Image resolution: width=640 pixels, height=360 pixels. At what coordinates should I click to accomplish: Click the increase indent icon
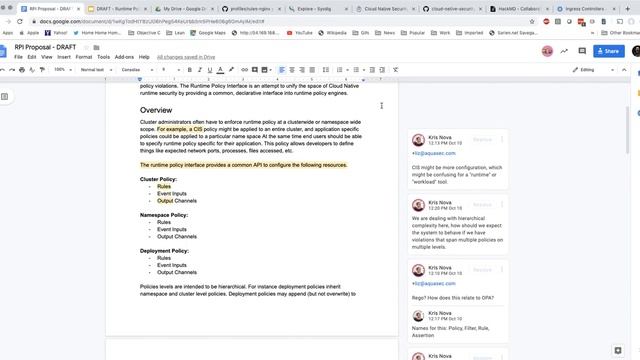[382, 70]
